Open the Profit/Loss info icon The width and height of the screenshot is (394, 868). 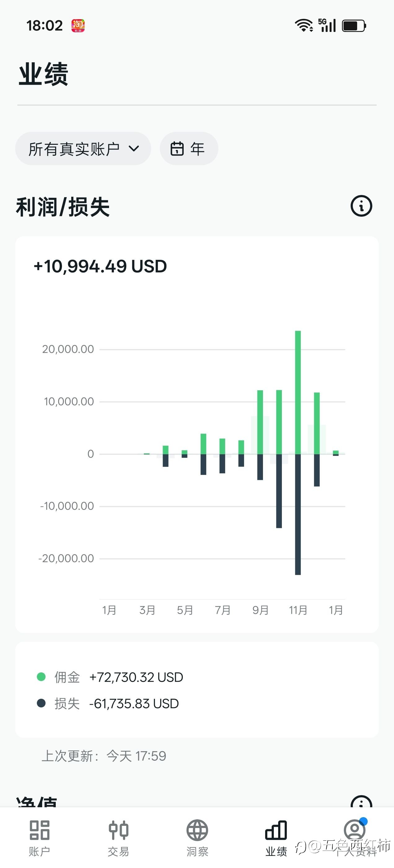361,206
